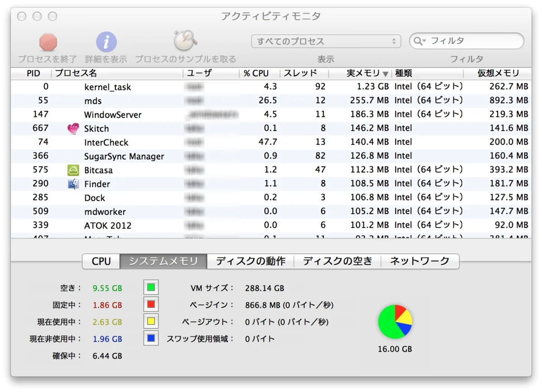
Task: Select the Finder process name
Action: pyautogui.click(x=97, y=184)
